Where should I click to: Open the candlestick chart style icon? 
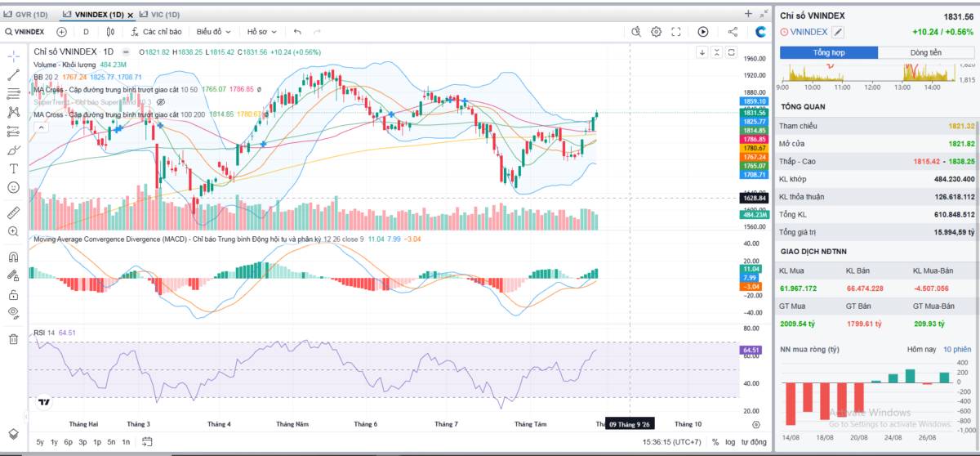(x=110, y=32)
